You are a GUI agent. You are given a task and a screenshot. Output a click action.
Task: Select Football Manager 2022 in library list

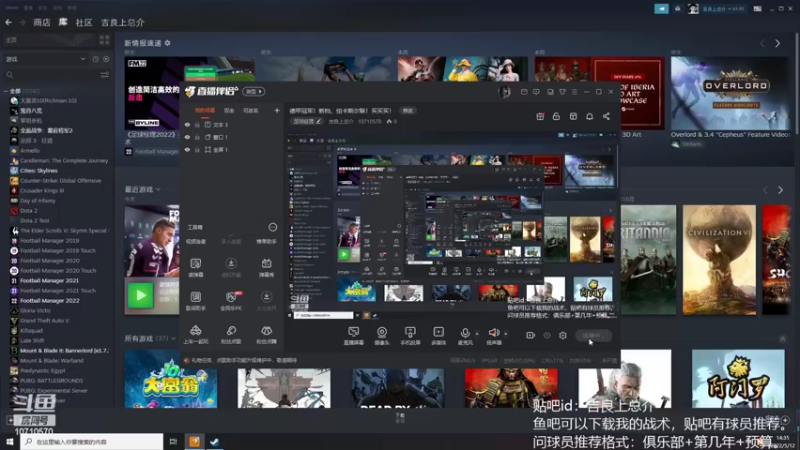coord(49,301)
